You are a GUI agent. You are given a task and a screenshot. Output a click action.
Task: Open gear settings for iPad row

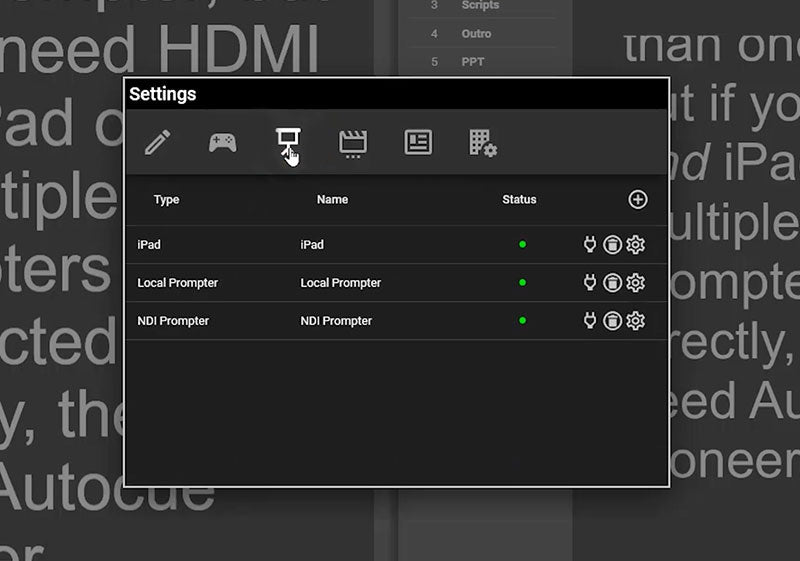pyautogui.click(x=635, y=245)
